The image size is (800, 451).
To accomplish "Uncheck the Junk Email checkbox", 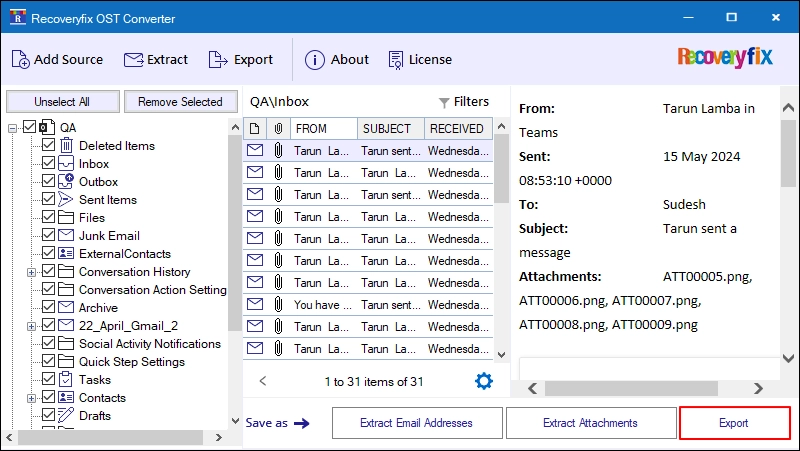I will 48,235.
